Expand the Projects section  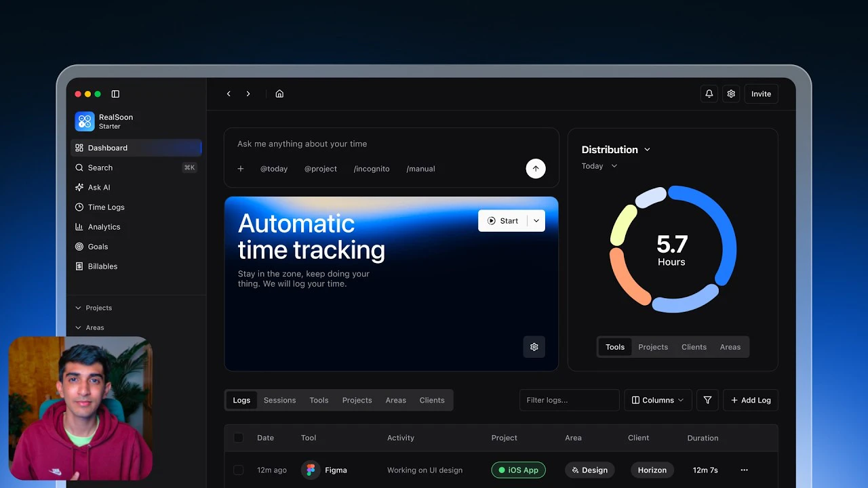click(x=94, y=308)
